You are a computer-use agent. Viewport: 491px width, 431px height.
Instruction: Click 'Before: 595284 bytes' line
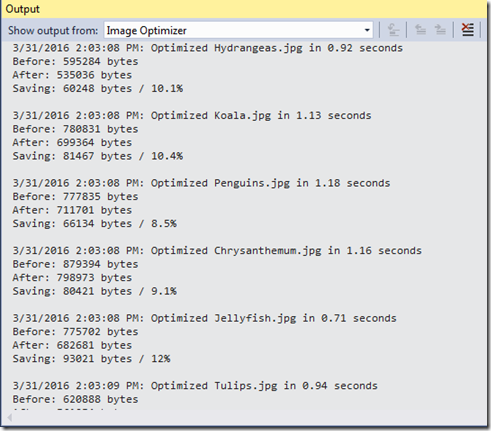(x=75, y=62)
